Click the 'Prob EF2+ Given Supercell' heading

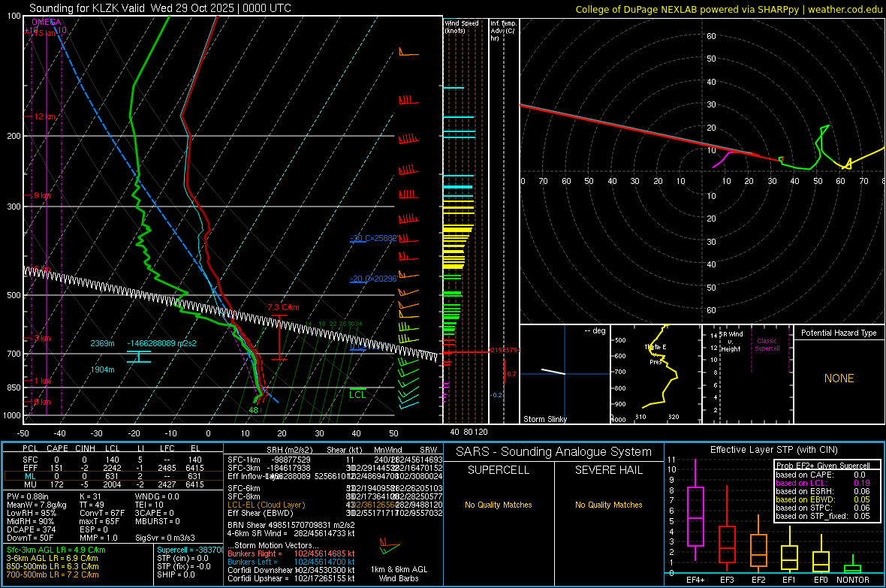coord(823,466)
